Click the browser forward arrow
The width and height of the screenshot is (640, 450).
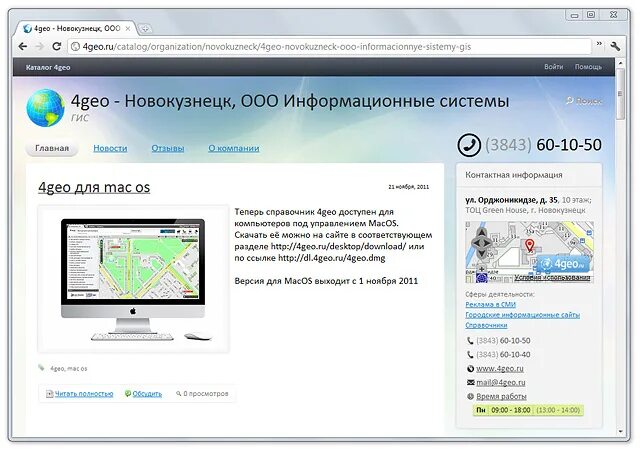pyautogui.click(x=40, y=47)
